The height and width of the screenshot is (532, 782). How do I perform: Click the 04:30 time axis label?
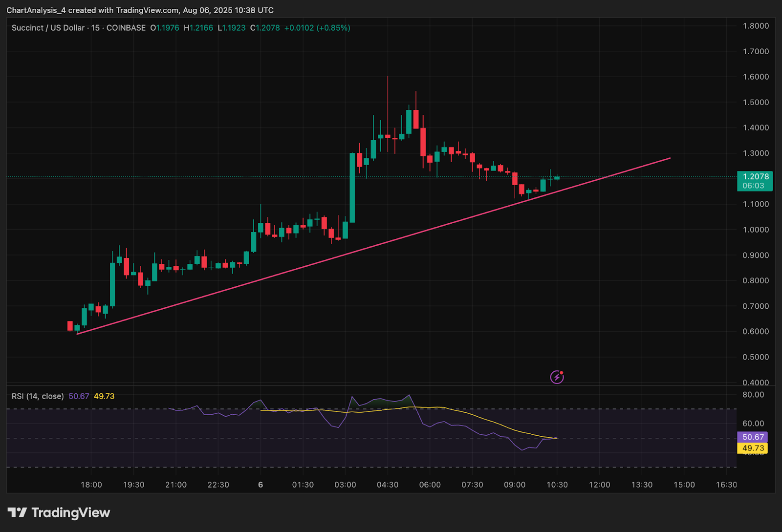tap(388, 485)
